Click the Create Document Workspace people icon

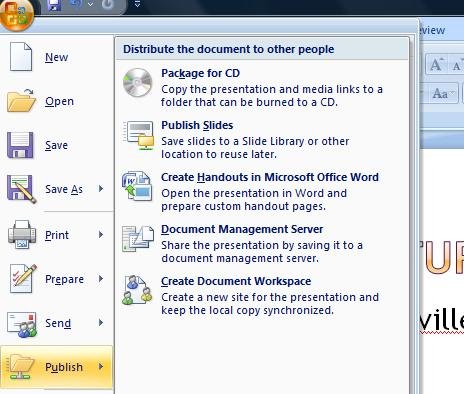click(x=137, y=290)
